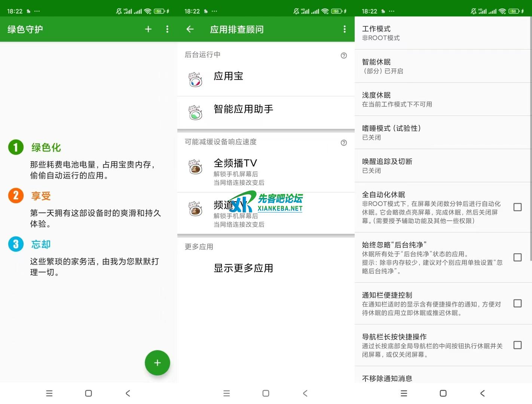
Task: Open the overflow menu on 绿色守护 screen
Action: 167,29
